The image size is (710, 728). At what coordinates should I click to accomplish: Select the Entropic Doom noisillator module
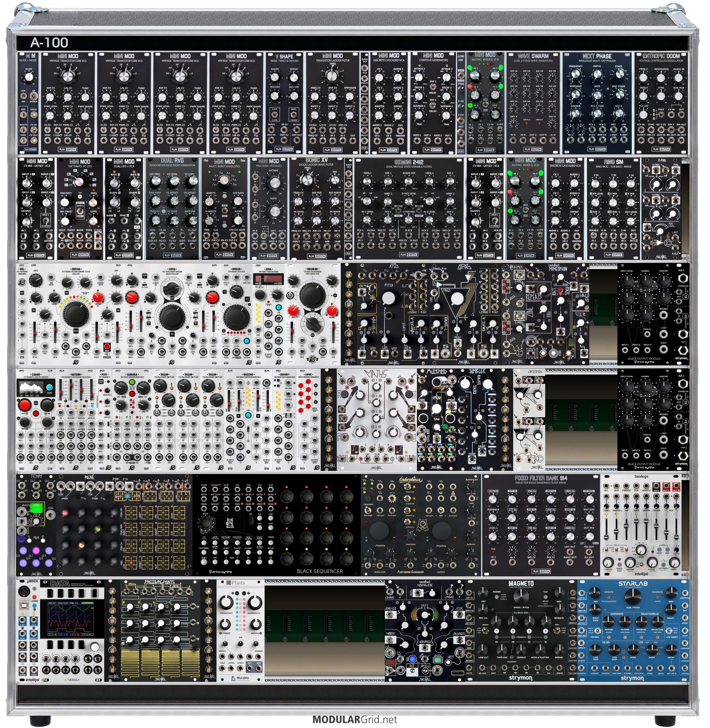click(661, 103)
